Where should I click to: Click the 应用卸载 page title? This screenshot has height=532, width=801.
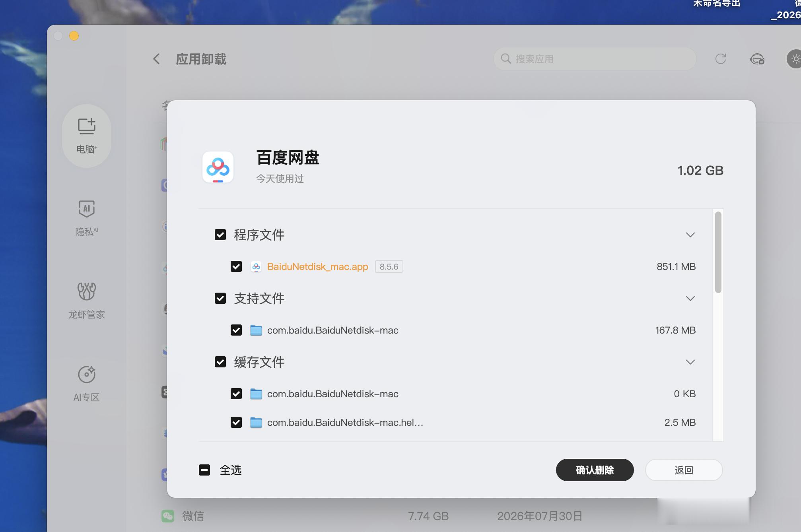click(x=201, y=59)
